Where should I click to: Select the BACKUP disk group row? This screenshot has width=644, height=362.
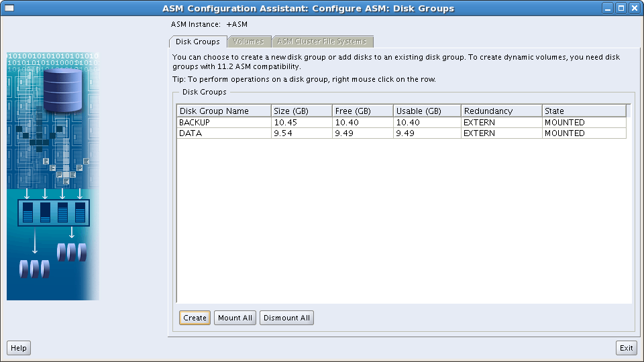401,122
